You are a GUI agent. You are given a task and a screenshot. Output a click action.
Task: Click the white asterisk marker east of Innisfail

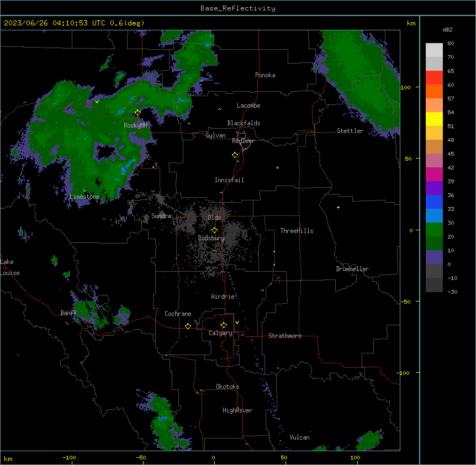pos(277,167)
